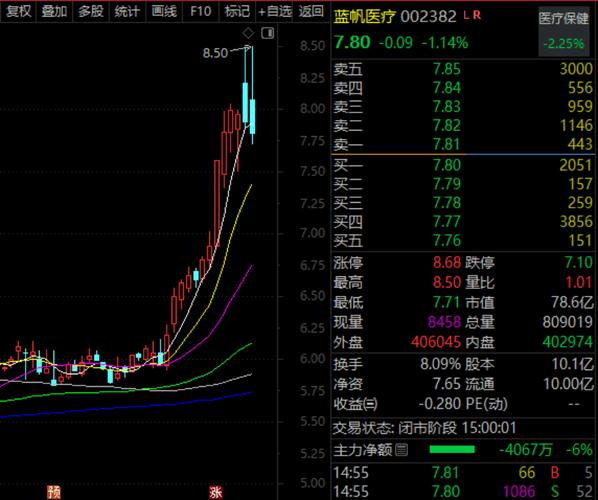Select the 买三 price 7.78
The width and height of the screenshot is (598, 500).
(x=447, y=203)
